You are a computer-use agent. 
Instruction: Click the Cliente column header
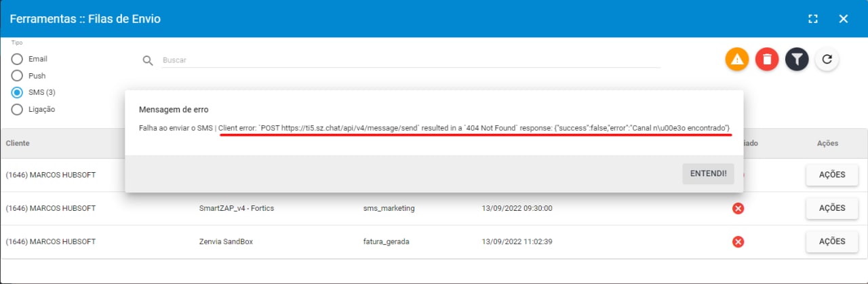[x=18, y=143]
